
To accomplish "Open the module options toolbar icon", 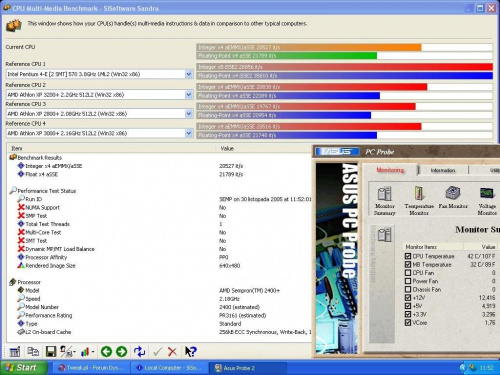I will click(15, 352).
